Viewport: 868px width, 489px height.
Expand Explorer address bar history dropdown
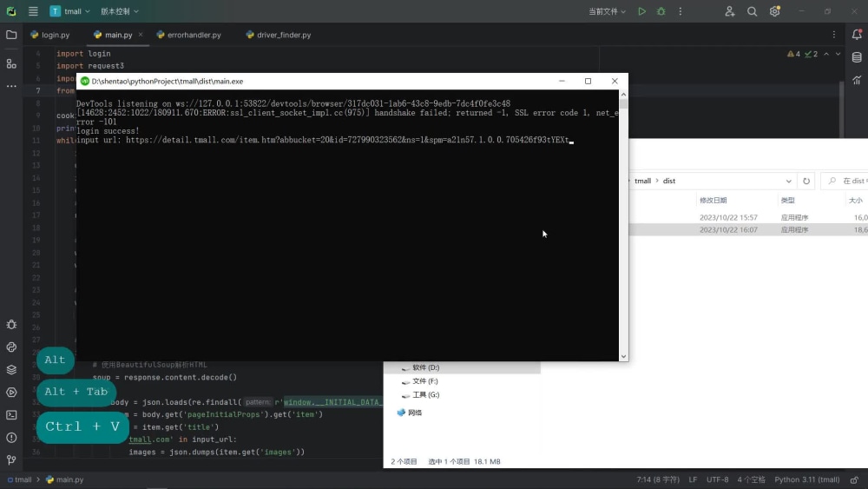[788, 181]
